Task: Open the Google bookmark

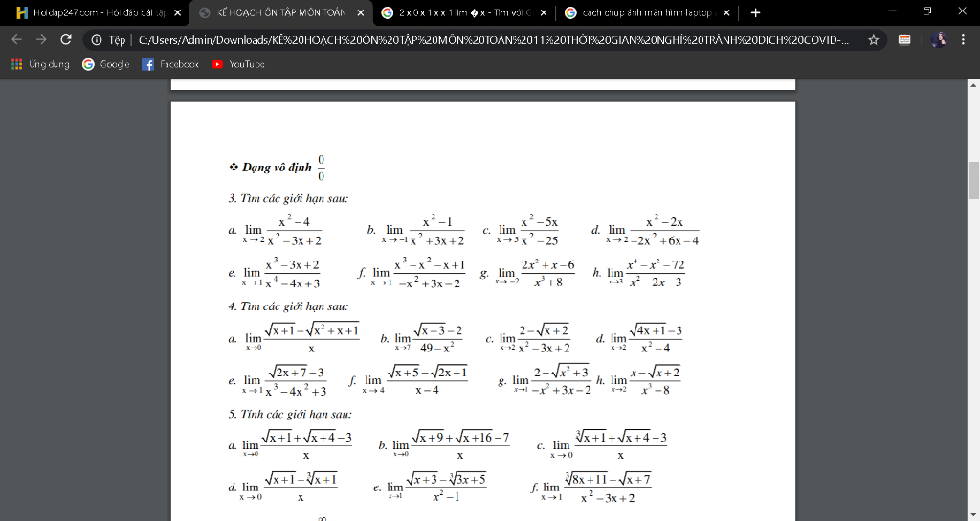Action: click(x=105, y=64)
